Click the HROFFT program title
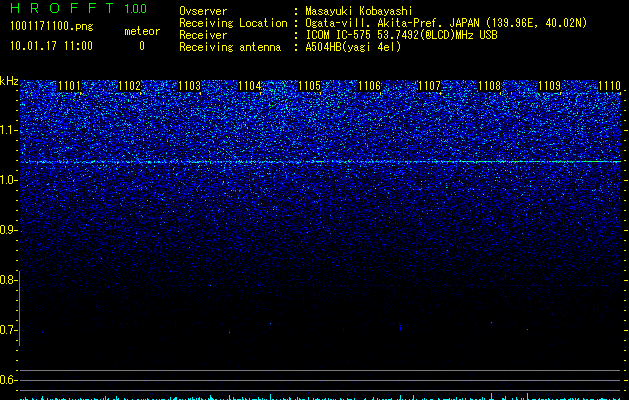 pyautogui.click(x=62, y=8)
